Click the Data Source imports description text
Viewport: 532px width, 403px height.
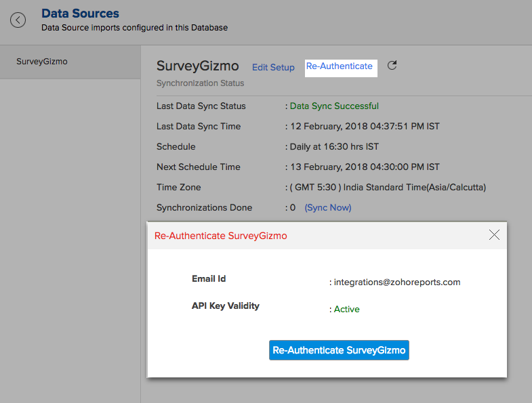pyautogui.click(x=134, y=28)
